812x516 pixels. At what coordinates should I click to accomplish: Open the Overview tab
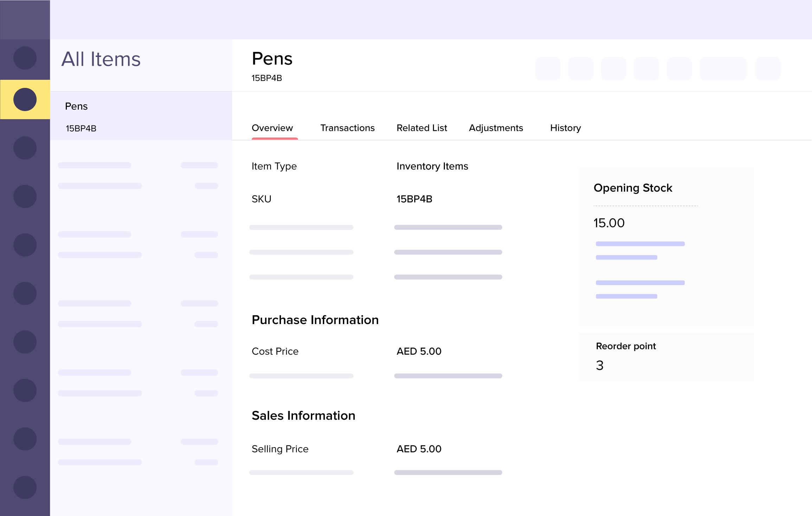[x=272, y=128]
